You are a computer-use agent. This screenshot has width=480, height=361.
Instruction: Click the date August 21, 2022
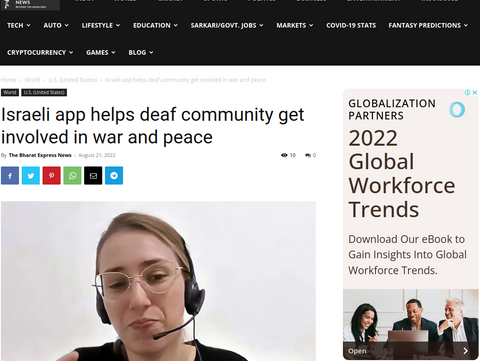point(97,155)
